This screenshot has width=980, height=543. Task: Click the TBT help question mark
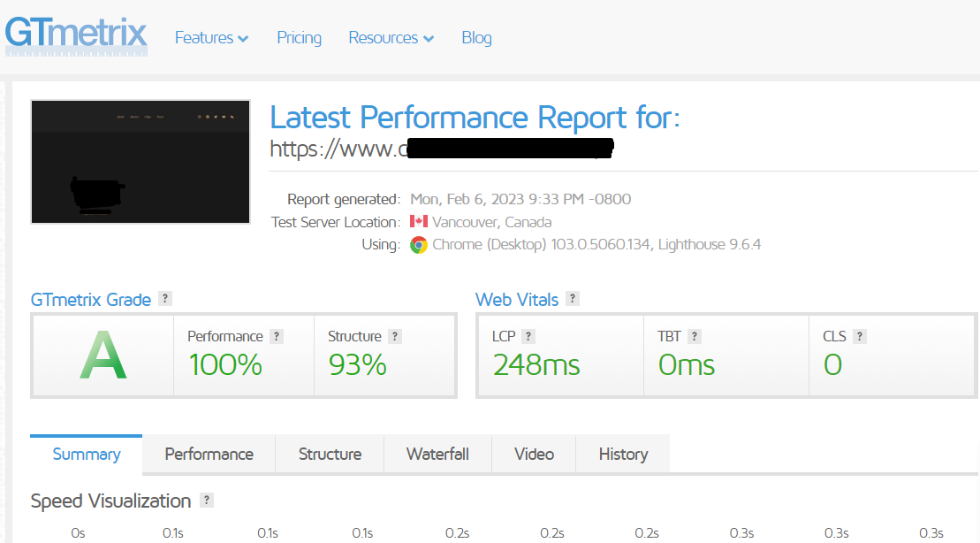695,336
